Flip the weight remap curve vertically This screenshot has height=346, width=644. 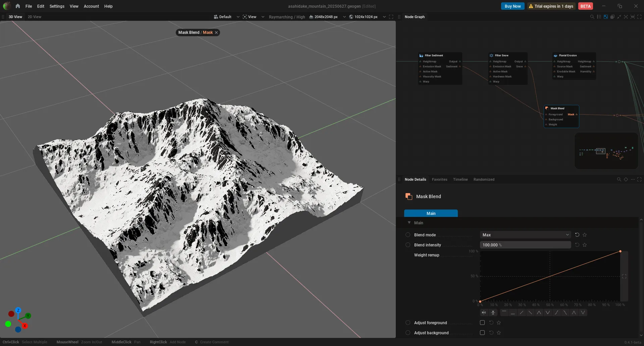(493, 312)
